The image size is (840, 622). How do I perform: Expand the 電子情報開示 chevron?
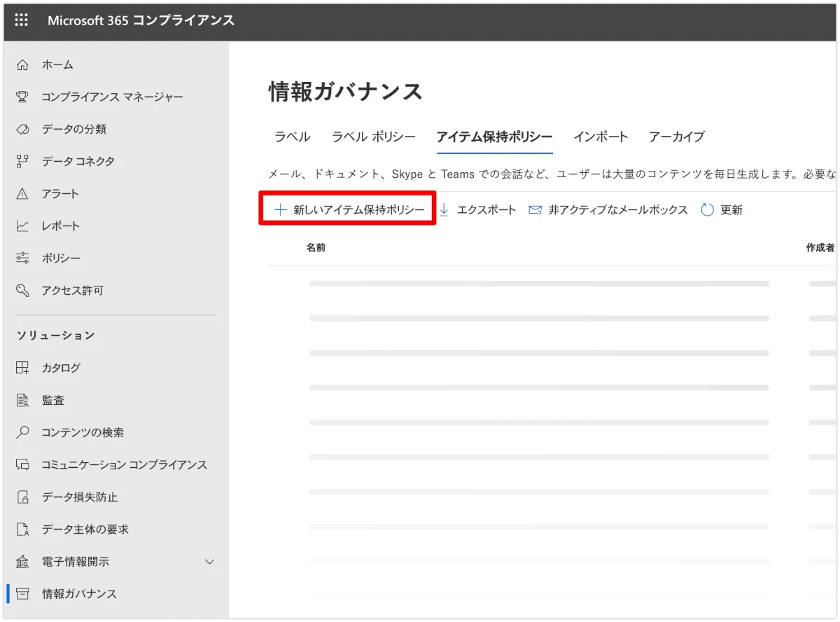[209, 562]
